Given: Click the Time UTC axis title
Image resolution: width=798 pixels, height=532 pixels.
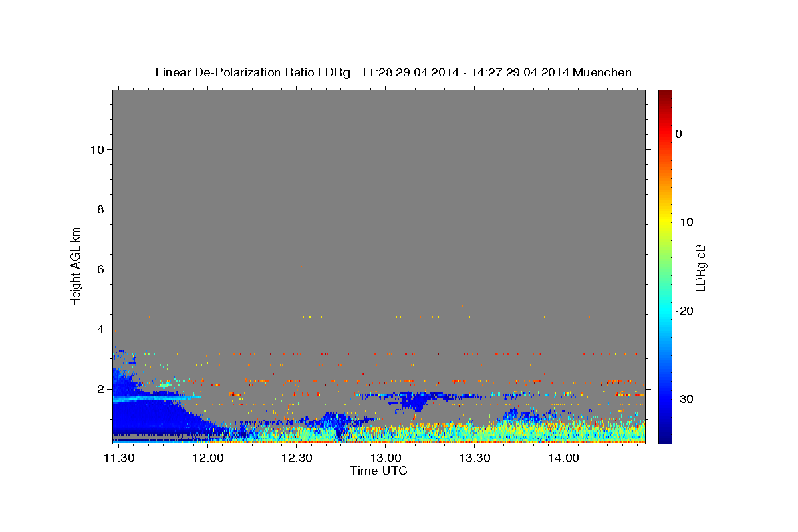Looking at the screenshot, I should (378, 471).
